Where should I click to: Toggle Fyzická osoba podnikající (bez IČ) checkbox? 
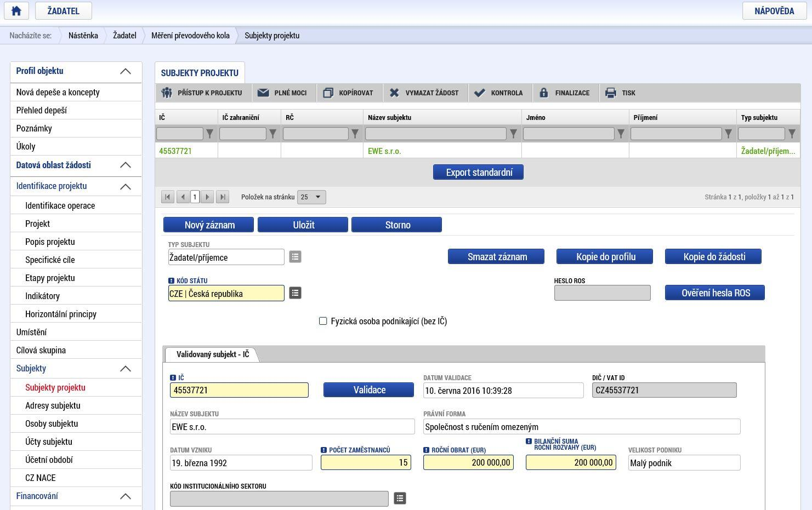(323, 321)
